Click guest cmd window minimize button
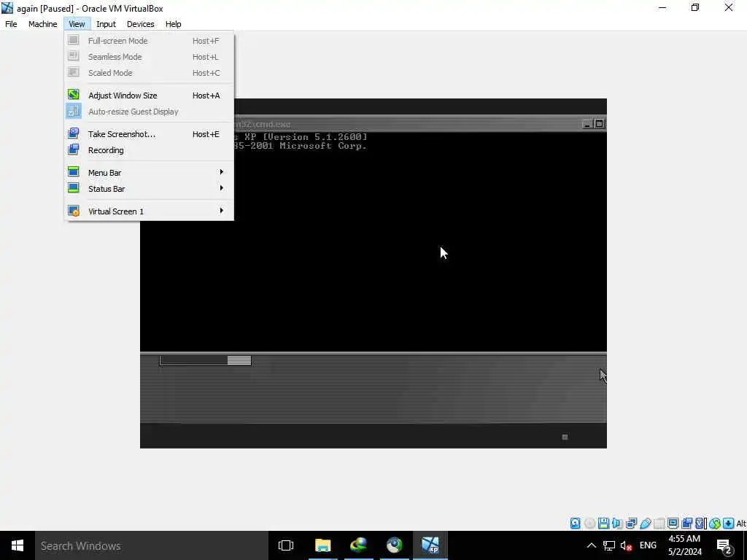The image size is (747, 560). (587, 124)
